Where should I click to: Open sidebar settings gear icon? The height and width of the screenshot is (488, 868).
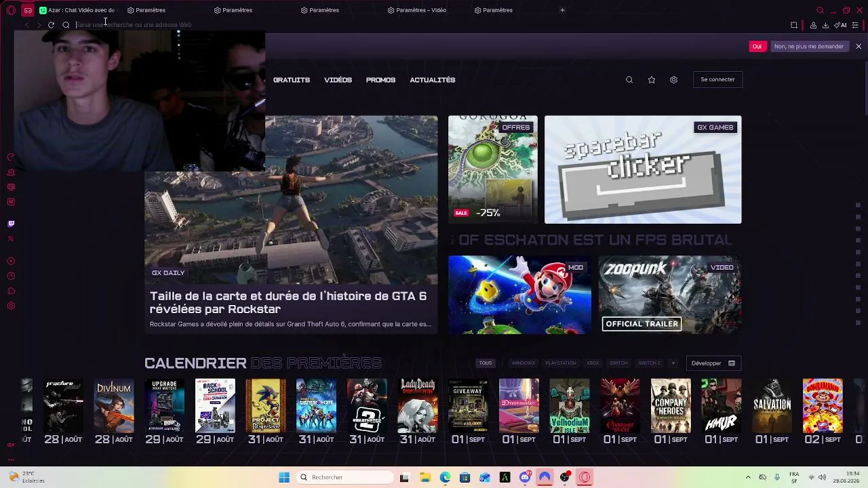11,306
